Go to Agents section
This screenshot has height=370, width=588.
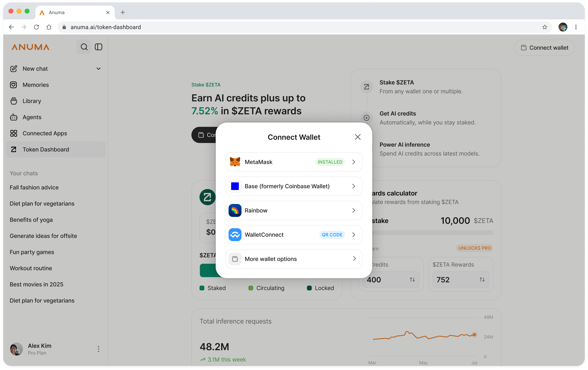[56, 117]
